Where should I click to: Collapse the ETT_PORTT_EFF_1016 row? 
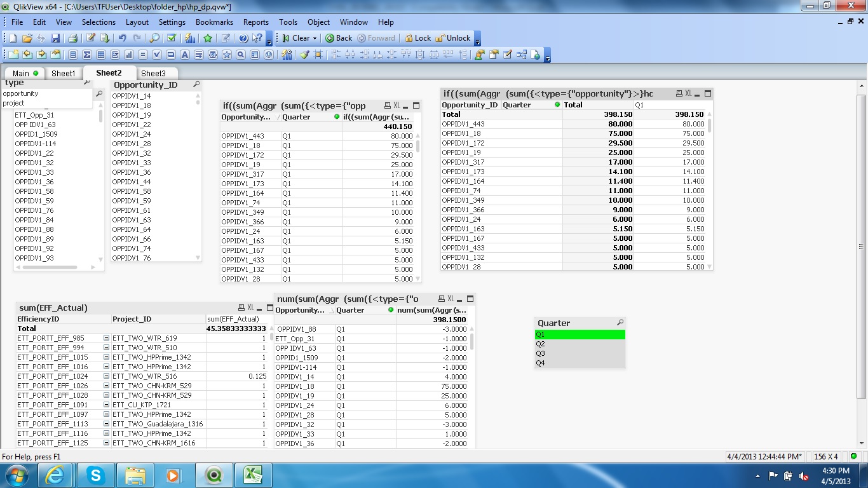(x=106, y=367)
